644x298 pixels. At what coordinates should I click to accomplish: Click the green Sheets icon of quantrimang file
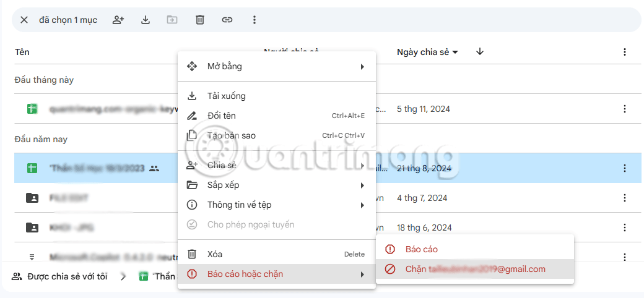point(32,109)
